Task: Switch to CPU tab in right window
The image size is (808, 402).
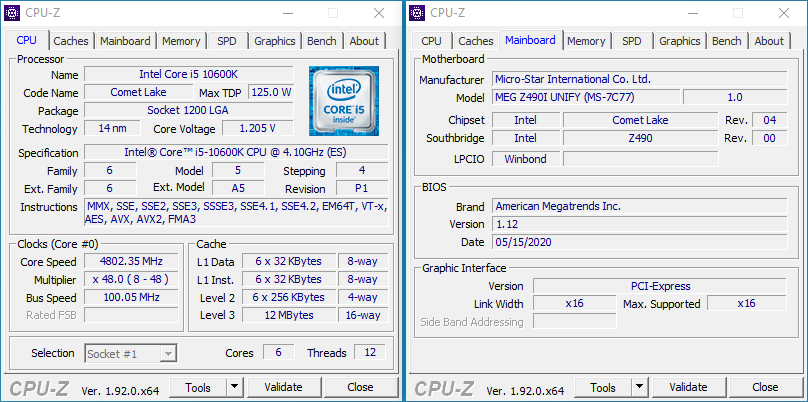Action: pyautogui.click(x=431, y=41)
